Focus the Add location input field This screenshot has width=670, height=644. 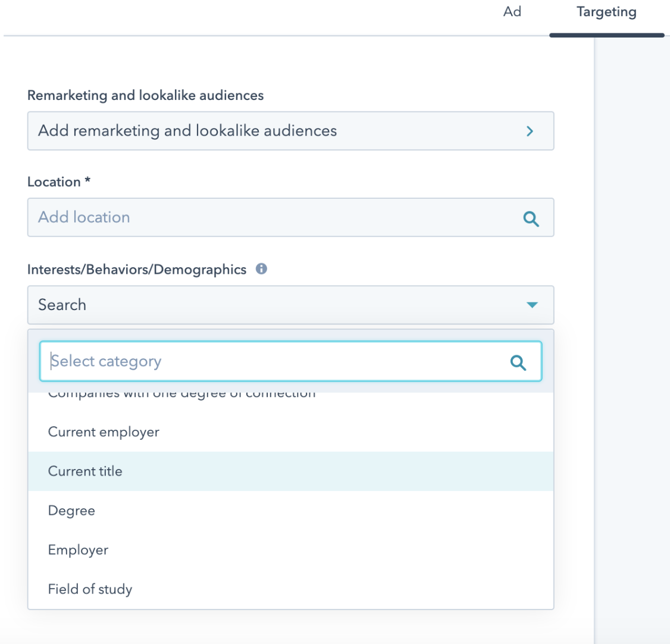[x=274, y=217]
